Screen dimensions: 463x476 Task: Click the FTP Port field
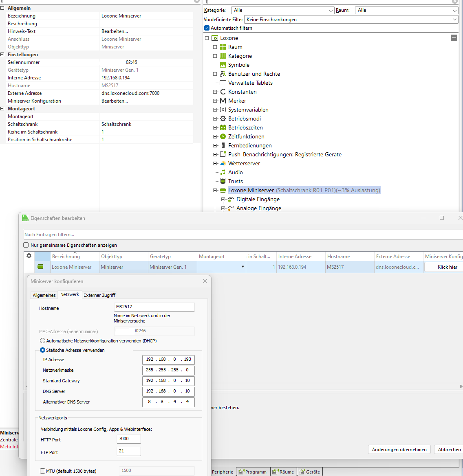click(x=128, y=452)
